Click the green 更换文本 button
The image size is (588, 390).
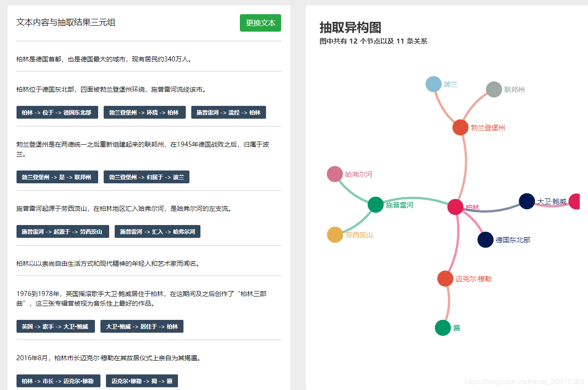(260, 23)
